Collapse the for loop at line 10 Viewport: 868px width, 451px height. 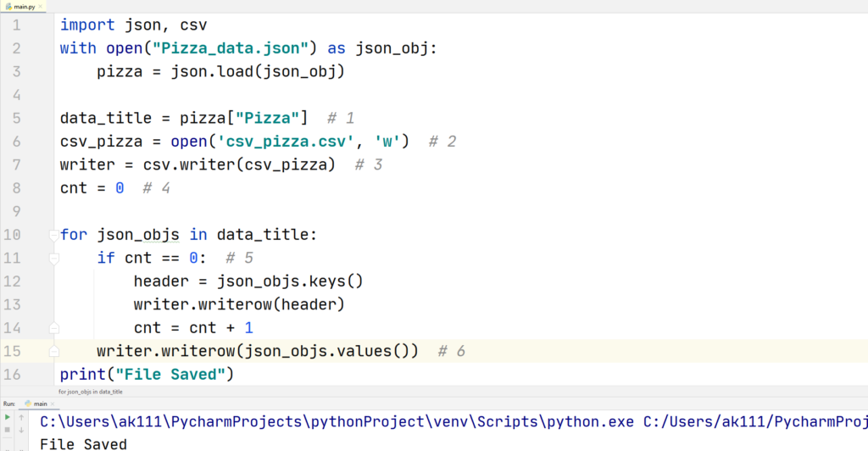click(x=53, y=235)
